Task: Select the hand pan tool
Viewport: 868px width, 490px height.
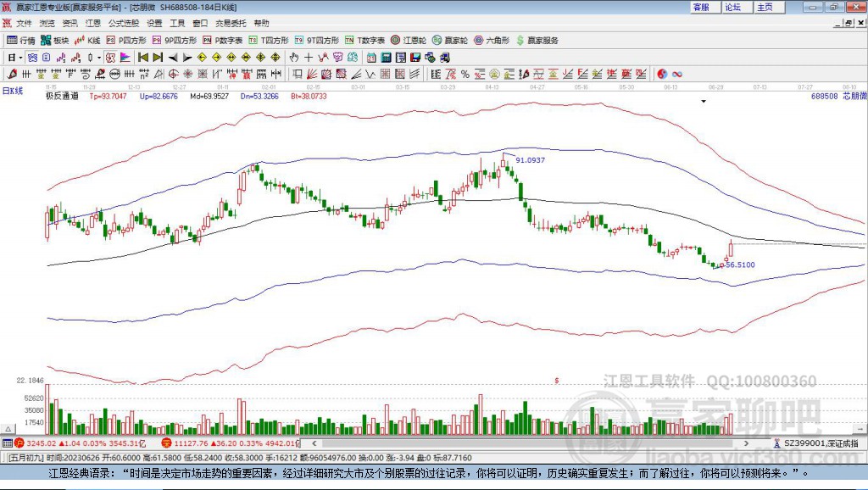Action: pyautogui.click(x=294, y=58)
